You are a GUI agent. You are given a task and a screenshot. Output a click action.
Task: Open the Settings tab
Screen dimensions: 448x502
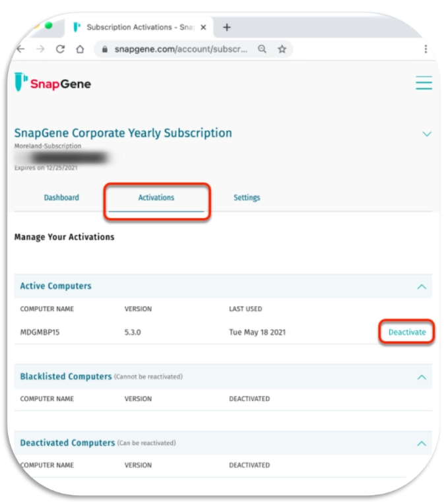[x=247, y=197]
